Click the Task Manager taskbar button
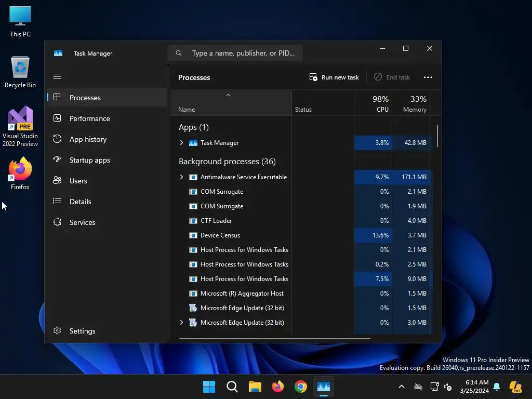 click(x=323, y=387)
